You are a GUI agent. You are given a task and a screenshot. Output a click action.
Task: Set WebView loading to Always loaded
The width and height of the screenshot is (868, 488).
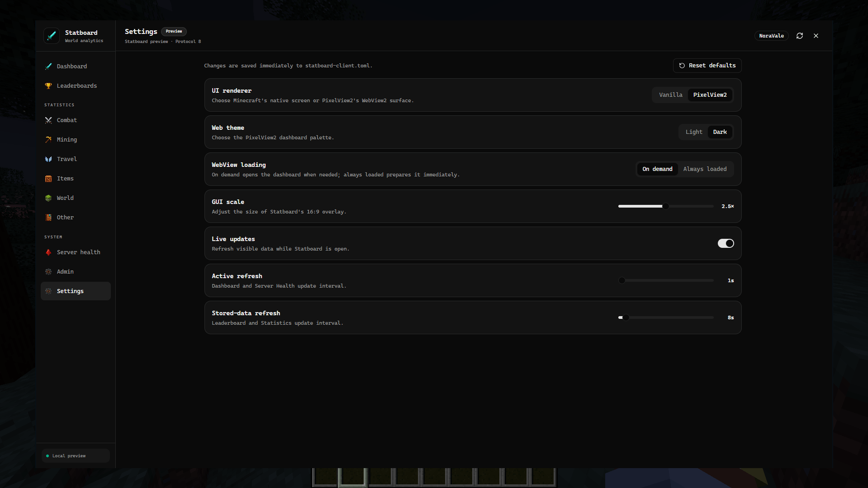pyautogui.click(x=705, y=169)
